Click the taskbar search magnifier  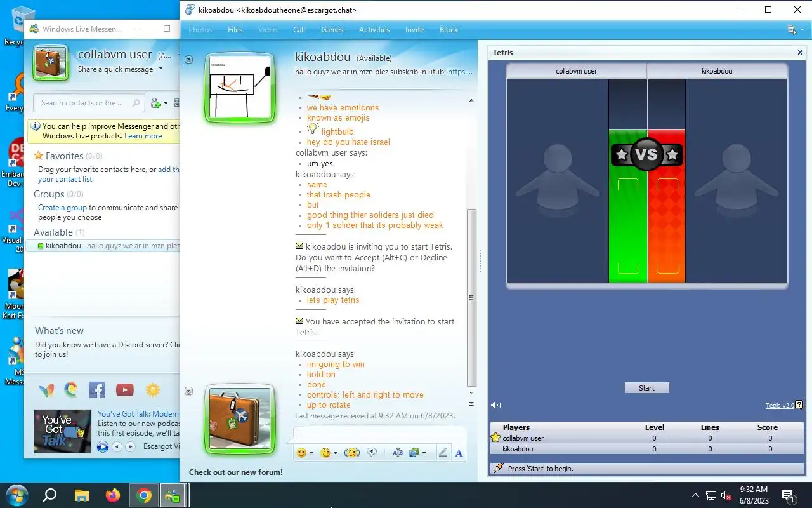(x=49, y=495)
